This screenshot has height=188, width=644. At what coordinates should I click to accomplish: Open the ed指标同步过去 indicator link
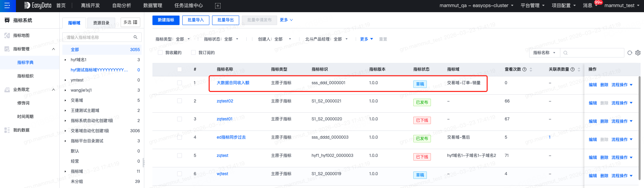pyautogui.click(x=231, y=137)
